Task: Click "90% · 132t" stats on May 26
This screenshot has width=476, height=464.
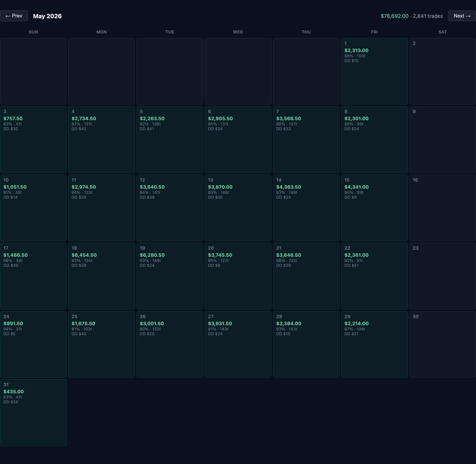Action: tap(150, 329)
